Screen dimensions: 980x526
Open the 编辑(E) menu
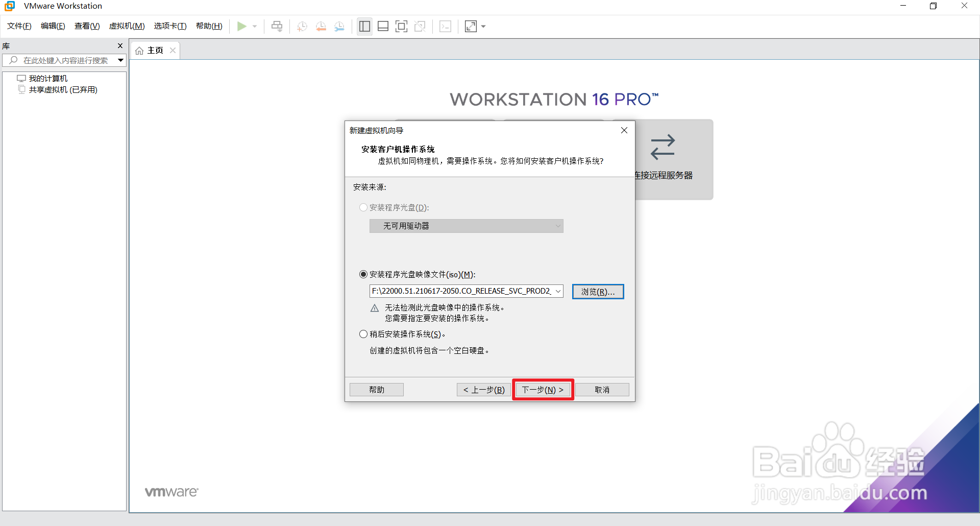click(53, 26)
